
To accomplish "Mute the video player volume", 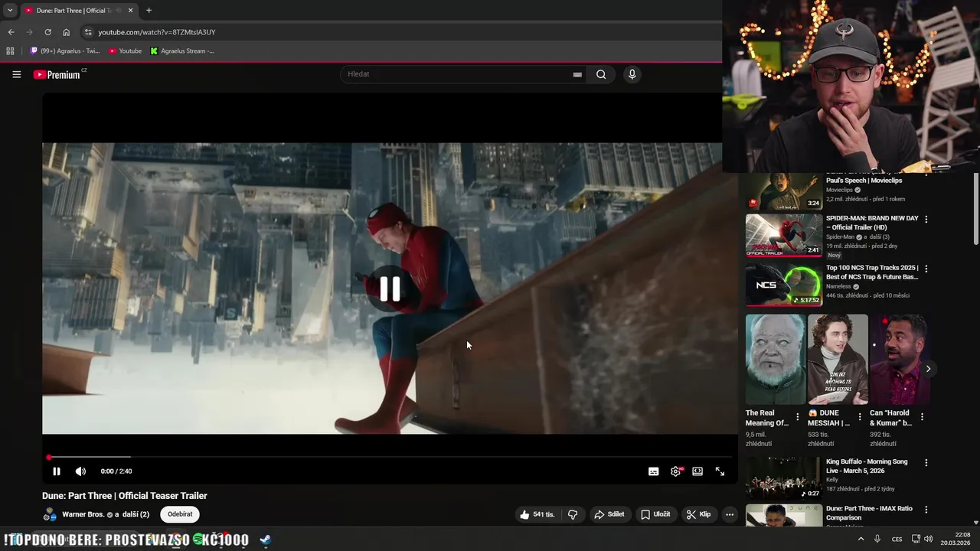I will pyautogui.click(x=80, y=471).
